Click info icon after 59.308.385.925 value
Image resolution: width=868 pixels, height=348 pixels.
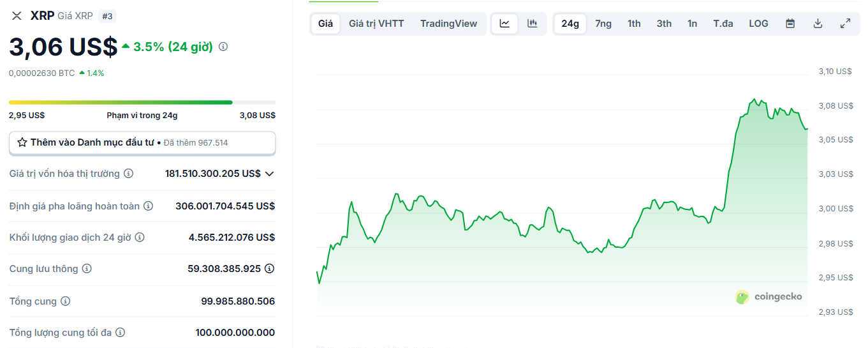(x=270, y=269)
